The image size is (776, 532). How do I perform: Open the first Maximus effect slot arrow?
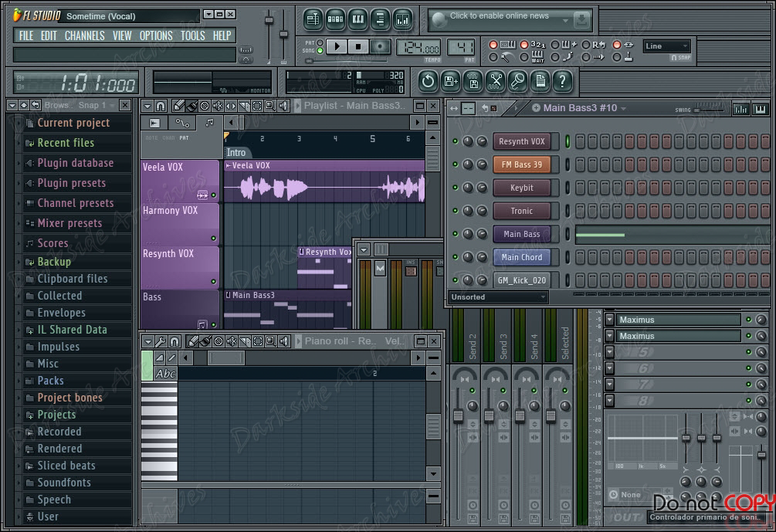(x=610, y=320)
